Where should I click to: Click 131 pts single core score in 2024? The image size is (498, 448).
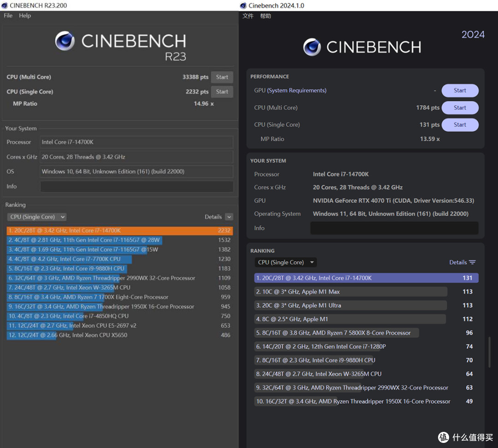(429, 125)
